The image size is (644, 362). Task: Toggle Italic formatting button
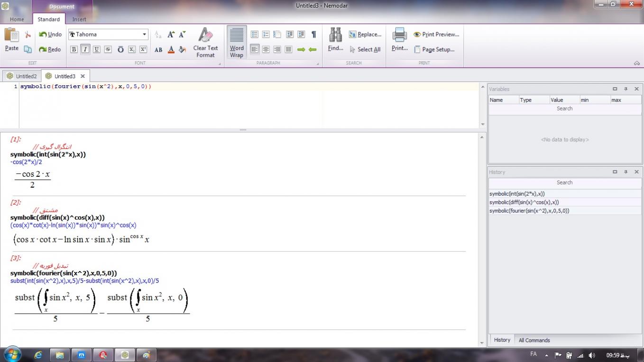(x=85, y=49)
